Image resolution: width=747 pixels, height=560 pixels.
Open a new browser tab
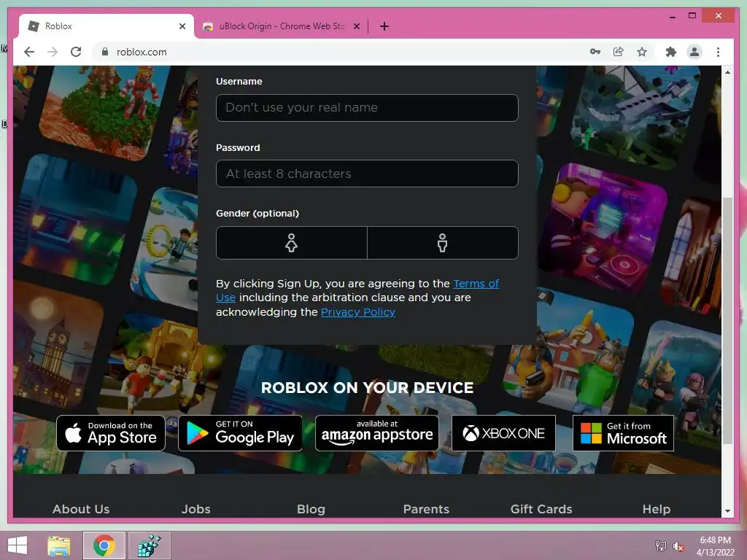click(x=384, y=26)
